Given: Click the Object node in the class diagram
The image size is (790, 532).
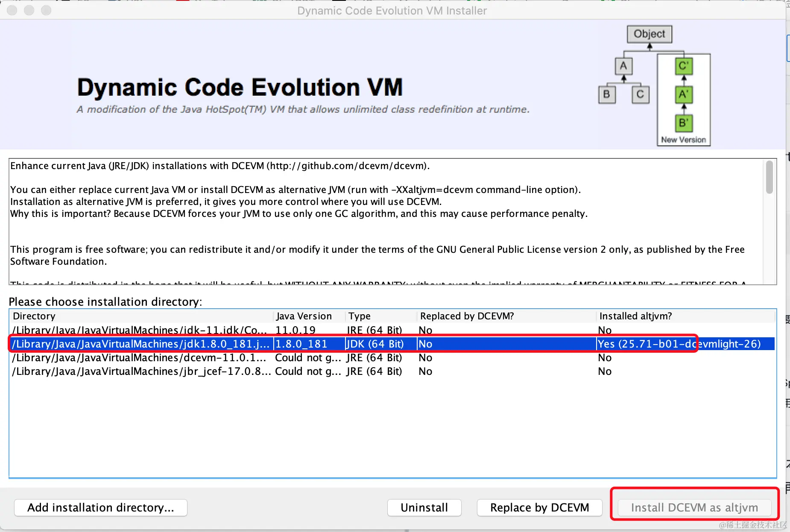Looking at the screenshot, I should [x=650, y=34].
